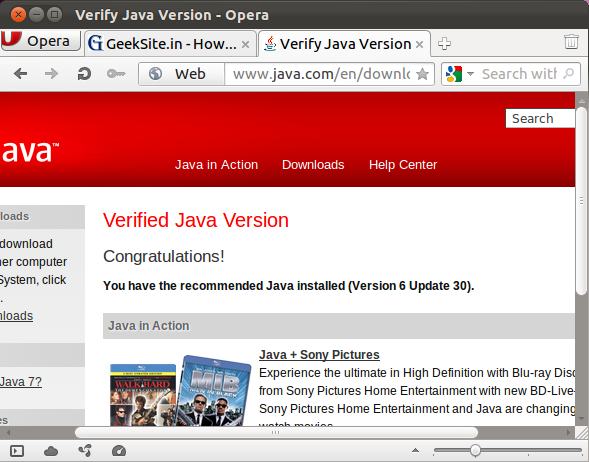Go back with the back arrow
589x462 pixels.
20,74
